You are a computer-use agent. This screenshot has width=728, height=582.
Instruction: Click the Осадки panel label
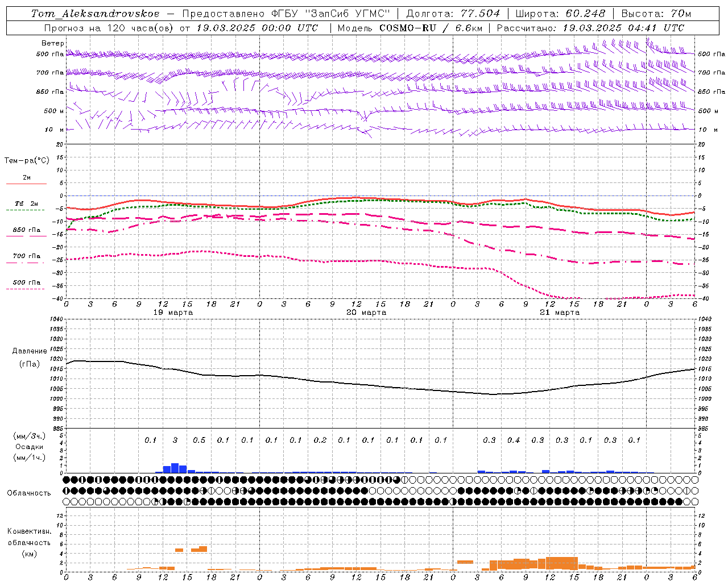pos(30,447)
